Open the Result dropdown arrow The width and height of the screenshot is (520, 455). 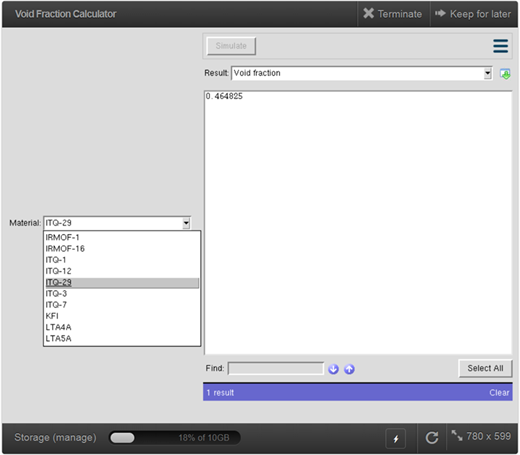pyautogui.click(x=488, y=73)
